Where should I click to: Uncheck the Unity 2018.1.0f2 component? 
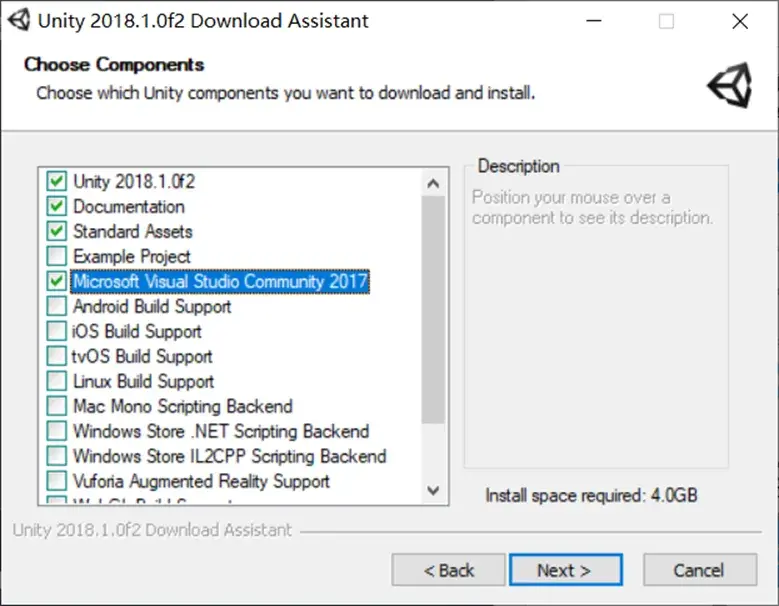coord(56,181)
